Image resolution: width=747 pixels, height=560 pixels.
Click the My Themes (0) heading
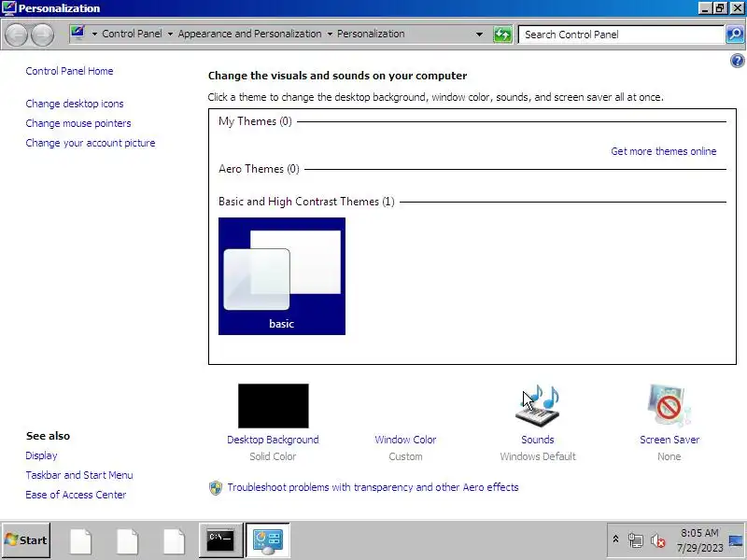click(255, 121)
